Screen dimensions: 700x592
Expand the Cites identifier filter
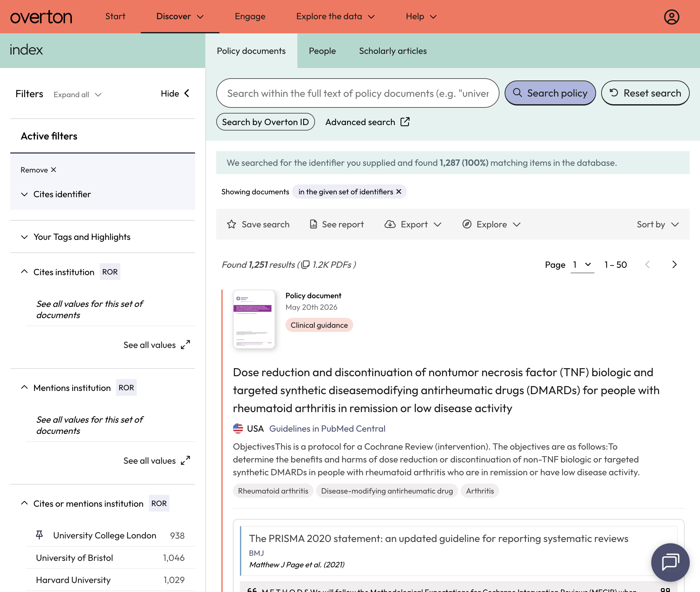56,194
